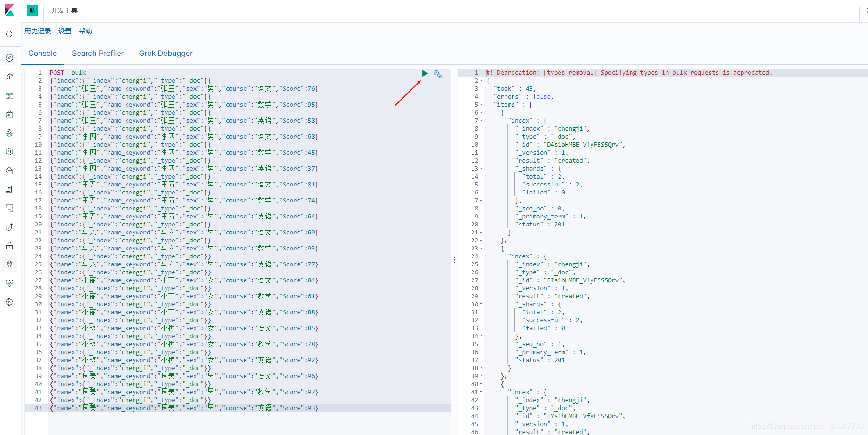
Task: Click request line 41 with Score 97
Action: tap(184, 392)
